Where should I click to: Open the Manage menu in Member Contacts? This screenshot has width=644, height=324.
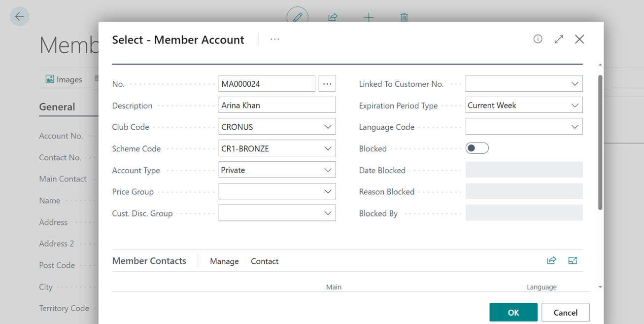coord(224,261)
